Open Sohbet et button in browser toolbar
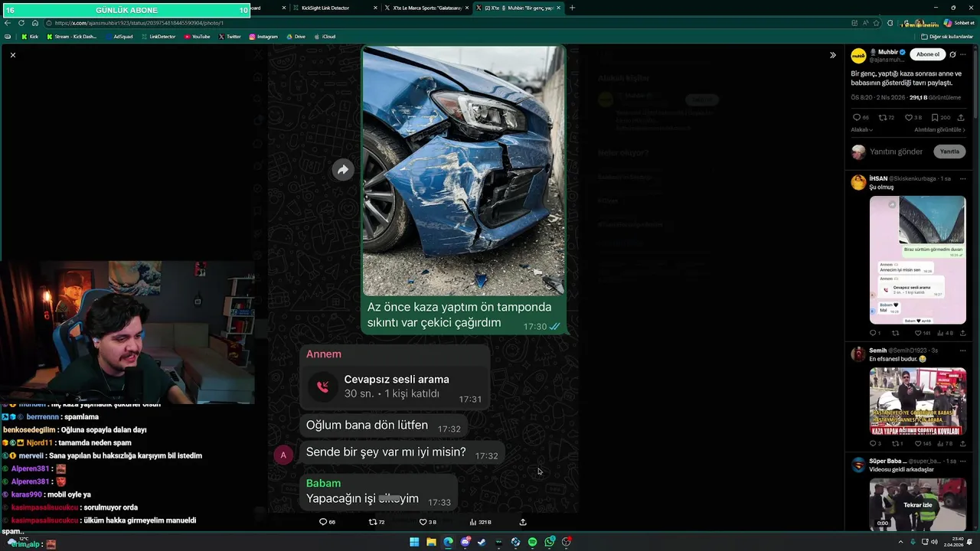The width and height of the screenshot is (980, 551). [x=959, y=23]
